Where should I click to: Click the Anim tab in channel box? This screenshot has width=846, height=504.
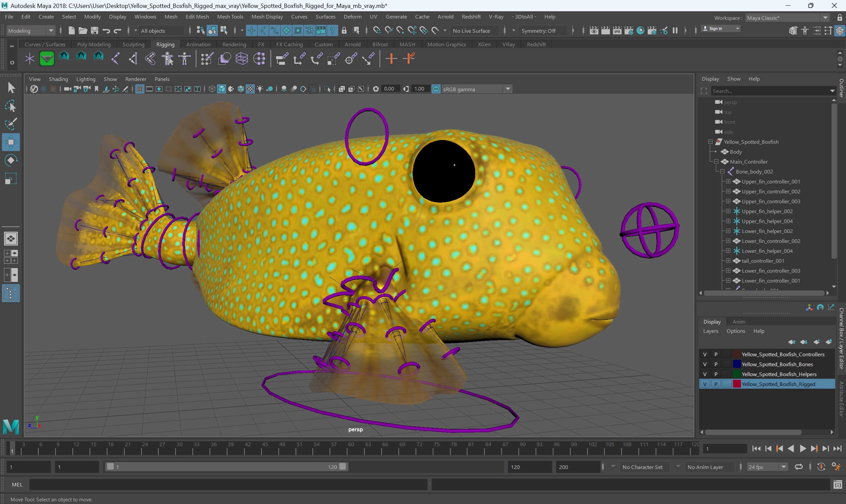coord(738,321)
